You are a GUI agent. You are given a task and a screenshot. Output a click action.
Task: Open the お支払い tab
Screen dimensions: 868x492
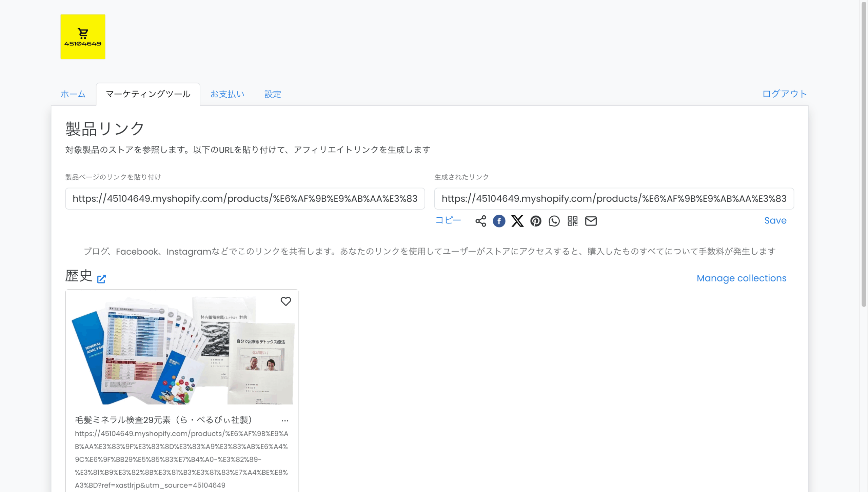tap(227, 94)
